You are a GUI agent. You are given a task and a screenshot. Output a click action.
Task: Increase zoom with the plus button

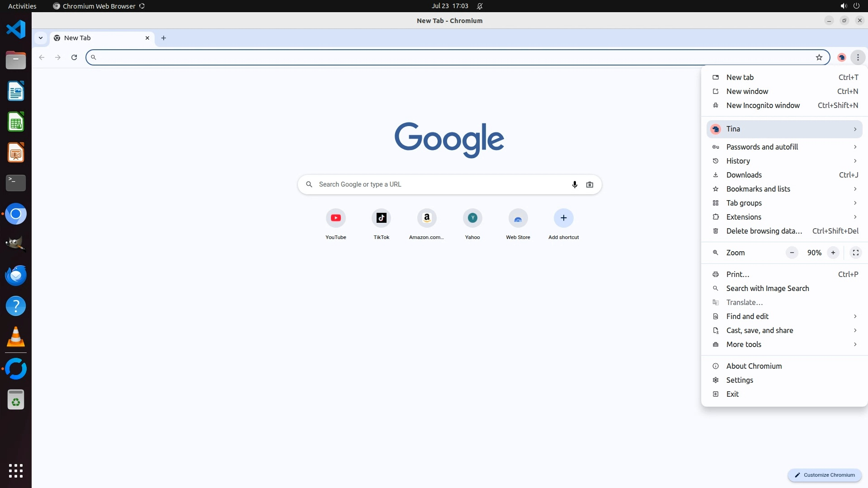click(833, 253)
